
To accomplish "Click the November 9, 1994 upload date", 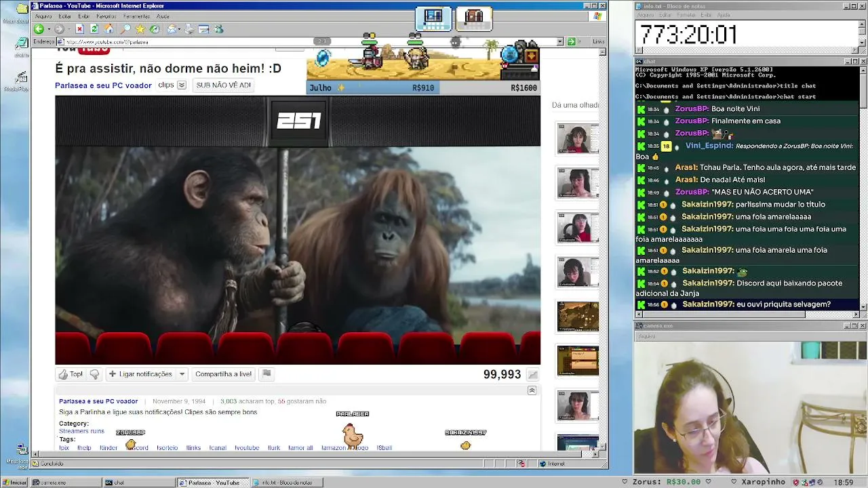I will [179, 401].
